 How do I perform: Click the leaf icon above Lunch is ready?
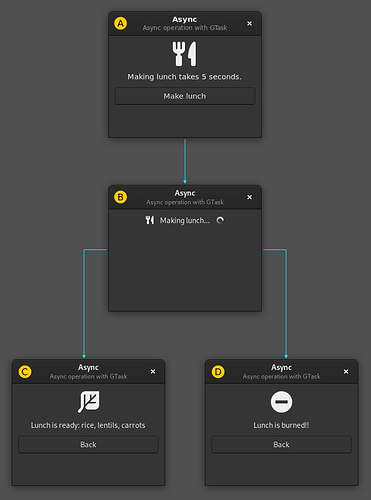tap(88, 402)
